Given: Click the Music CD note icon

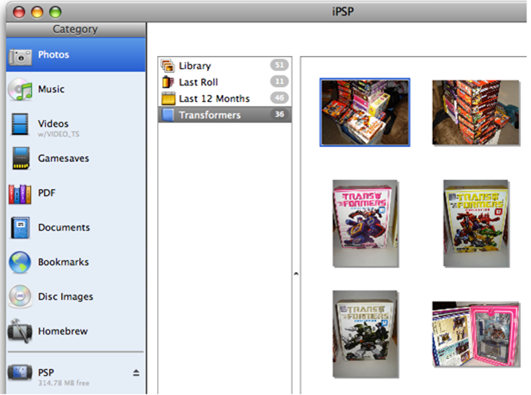Looking at the screenshot, I should click(x=20, y=89).
